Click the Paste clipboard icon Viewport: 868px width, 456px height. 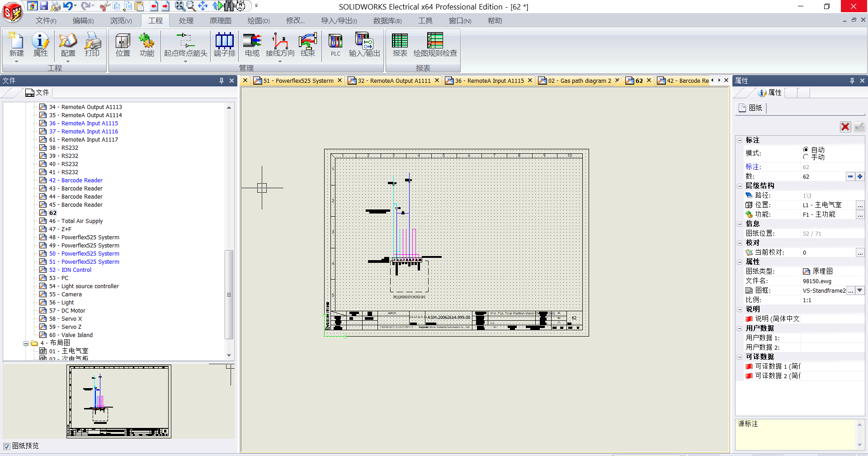140,6
